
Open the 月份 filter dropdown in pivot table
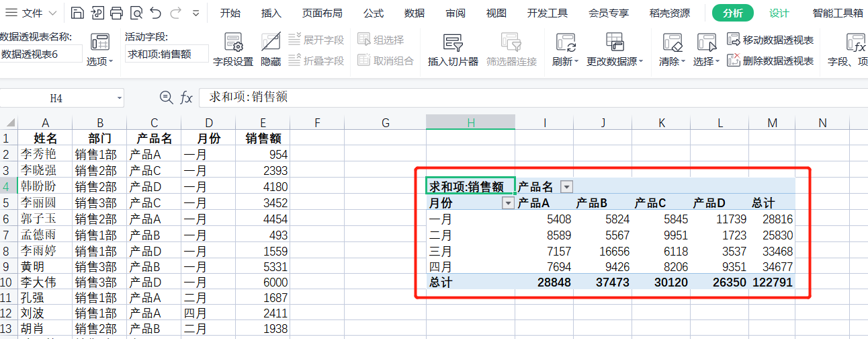click(x=508, y=203)
